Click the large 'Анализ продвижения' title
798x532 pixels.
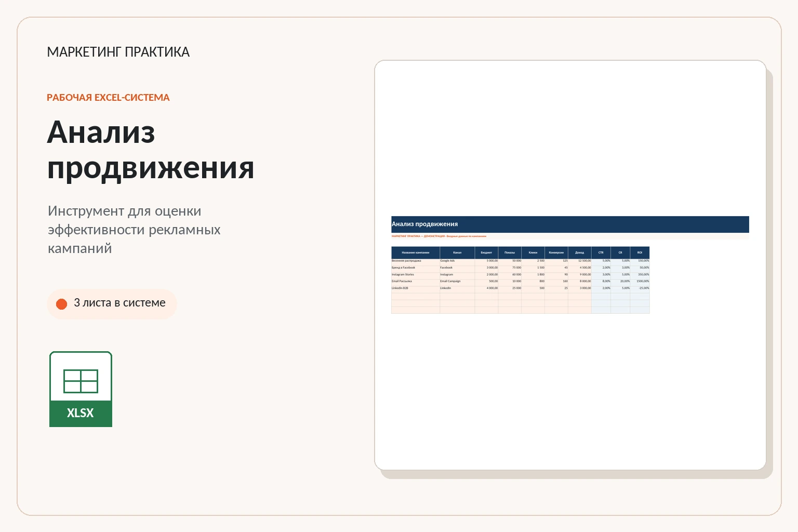pyautogui.click(x=151, y=150)
